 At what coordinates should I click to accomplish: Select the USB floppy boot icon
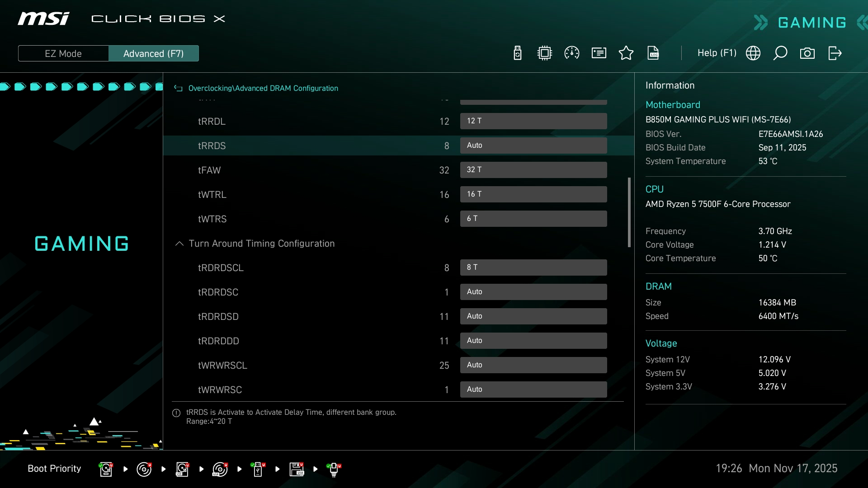pyautogui.click(x=297, y=469)
